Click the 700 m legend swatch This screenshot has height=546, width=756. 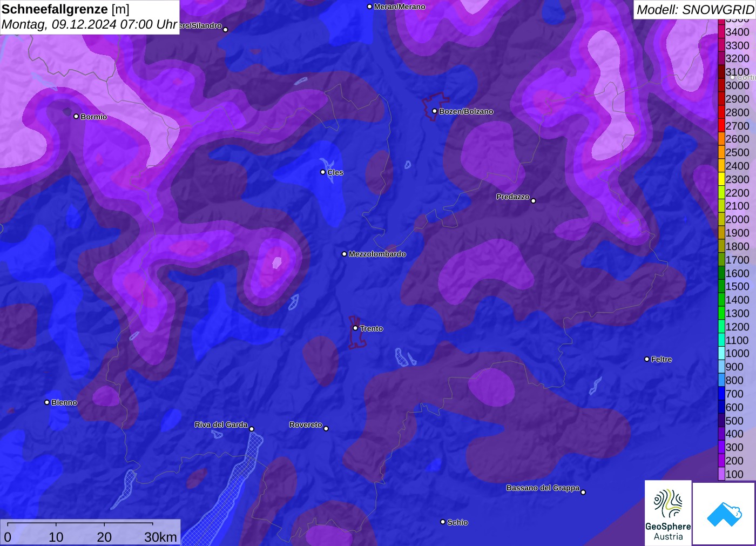click(721, 394)
